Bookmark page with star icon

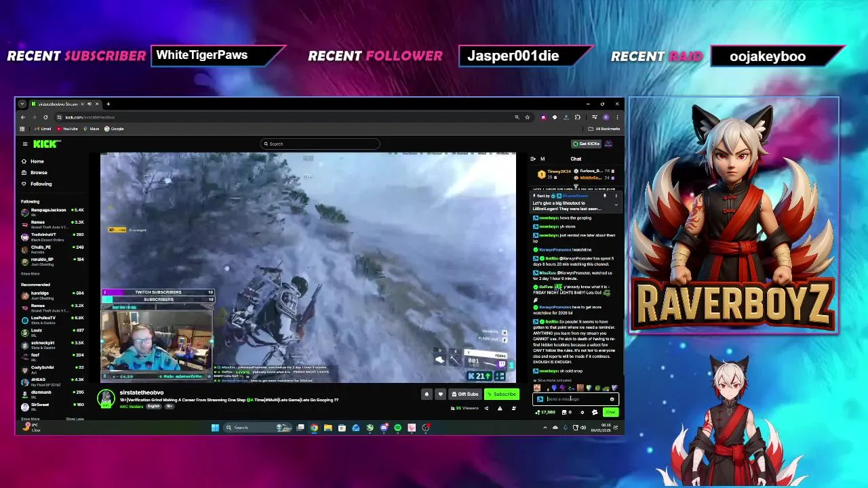pyautogui.click(x=528, y=117)
